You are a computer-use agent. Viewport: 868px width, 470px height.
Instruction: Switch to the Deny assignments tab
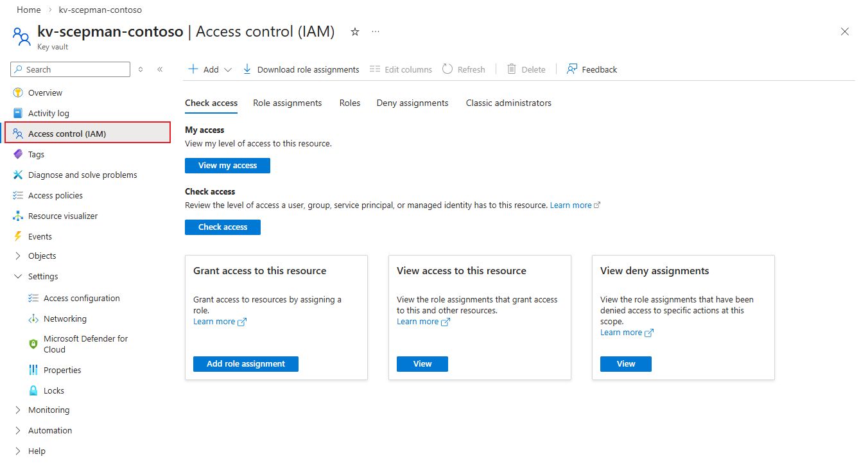click(412, 103)
